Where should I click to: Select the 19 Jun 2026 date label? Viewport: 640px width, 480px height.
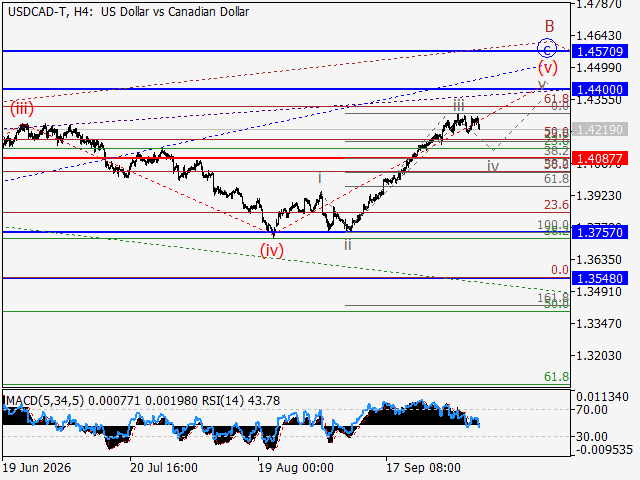[x=37, y=468]
